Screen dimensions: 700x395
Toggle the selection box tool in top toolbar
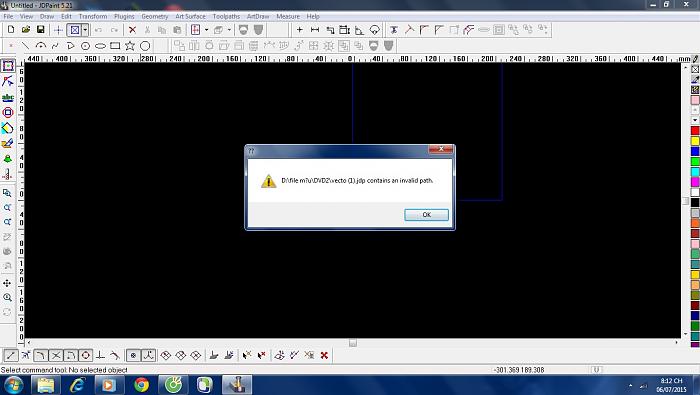click(75, 30)
